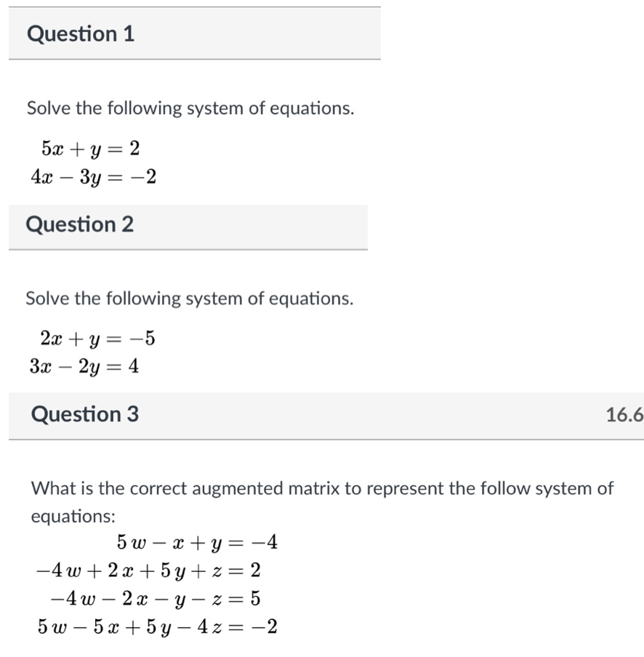The width and height of the screenshot is (644, 657).
Task: Select the Question 2 instruction text
Action: pyautogui.click(x=189, y=299)
